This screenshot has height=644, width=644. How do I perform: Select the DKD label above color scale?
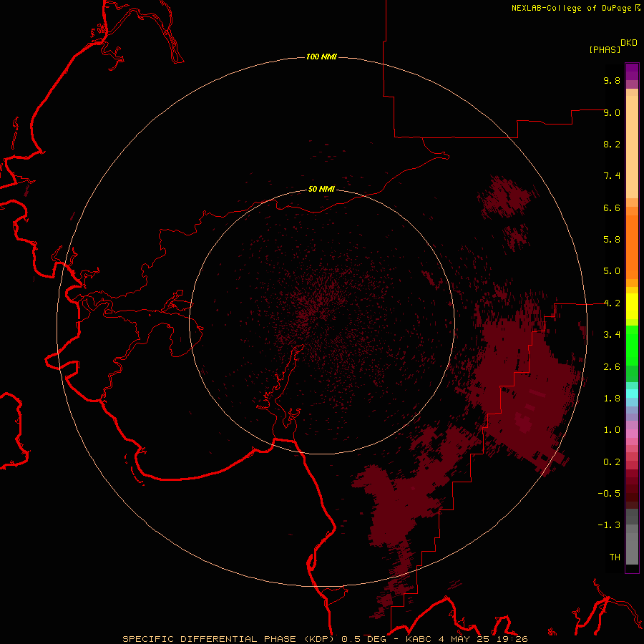(629, 43)
